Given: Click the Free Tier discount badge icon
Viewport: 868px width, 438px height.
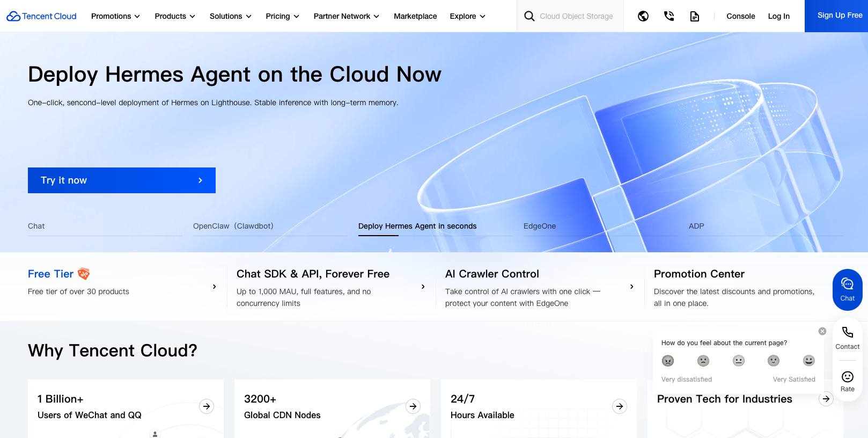Looking at the screenshot, I should pyautogui.click(x=84, y=274).
